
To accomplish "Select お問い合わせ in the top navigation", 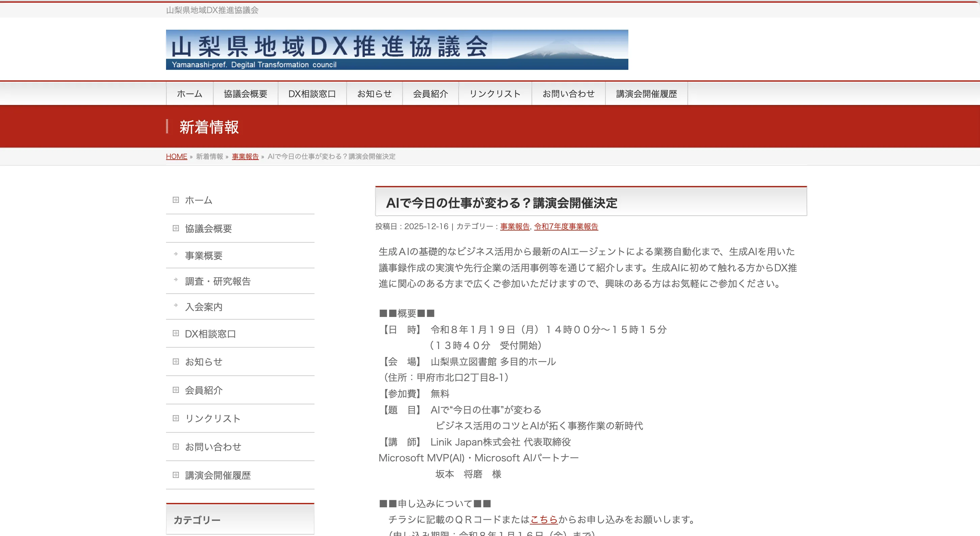I will coord(568,93).
